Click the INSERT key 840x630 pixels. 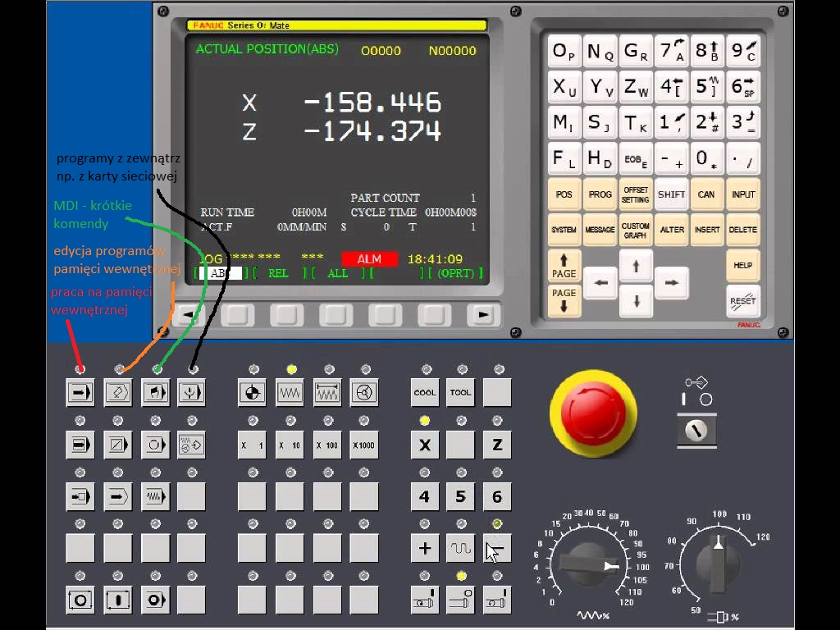click(x=706, y=230)
